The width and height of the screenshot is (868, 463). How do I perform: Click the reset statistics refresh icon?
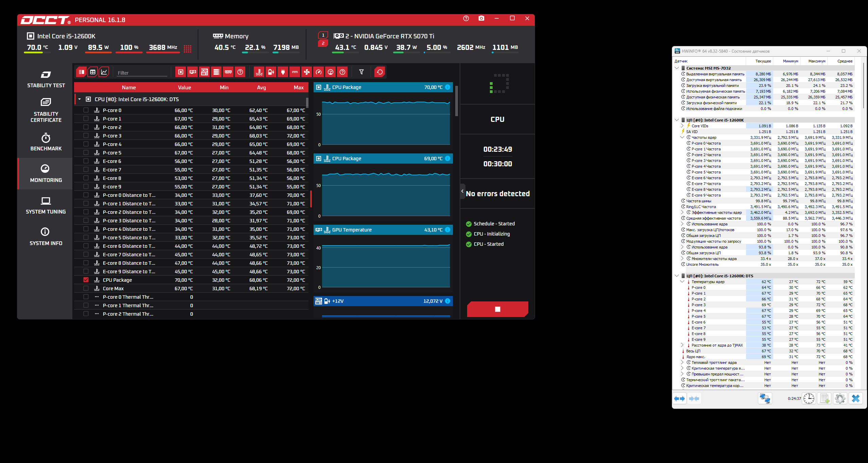379,72
